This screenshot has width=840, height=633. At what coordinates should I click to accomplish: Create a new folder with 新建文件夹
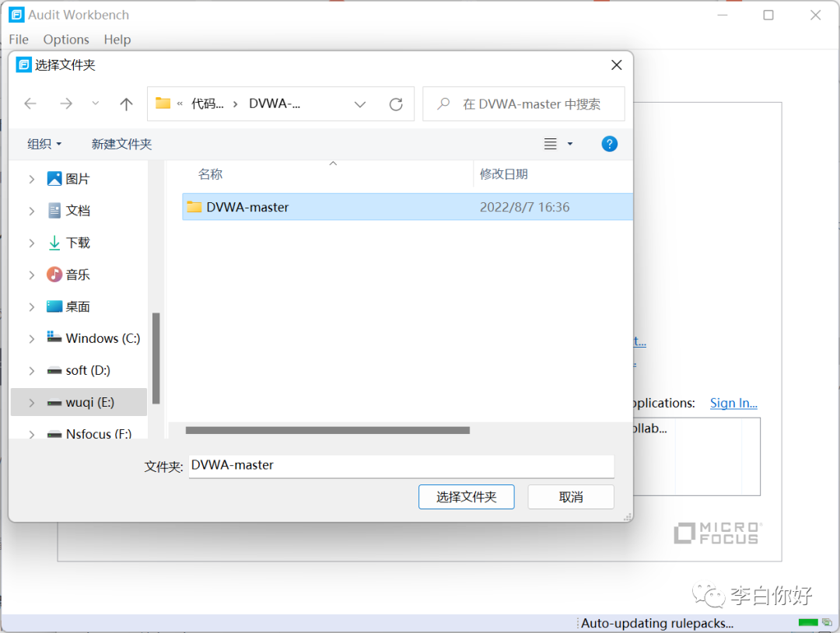(121, 144)
